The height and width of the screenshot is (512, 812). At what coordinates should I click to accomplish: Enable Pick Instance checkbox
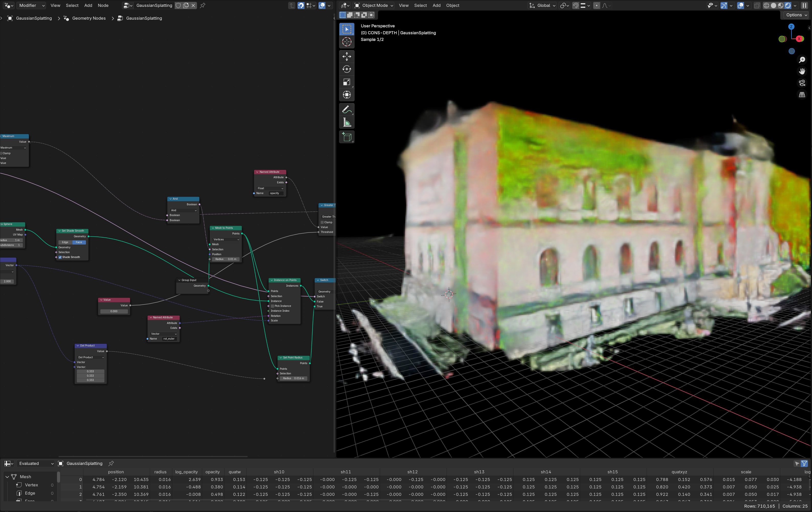[272, 306]
